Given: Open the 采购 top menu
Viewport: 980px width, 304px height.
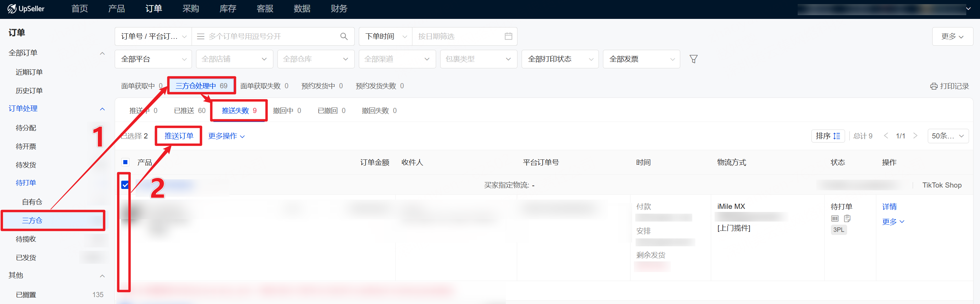Looking at the screenshot, I should 191,9.
